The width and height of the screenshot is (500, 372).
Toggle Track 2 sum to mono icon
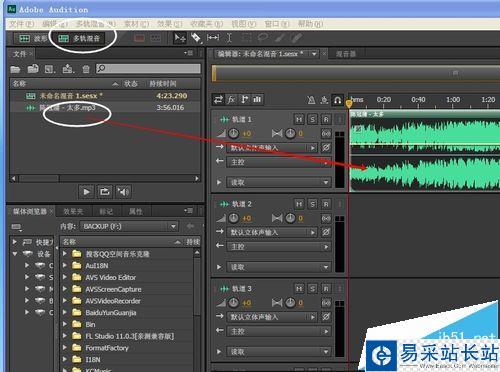326,218
